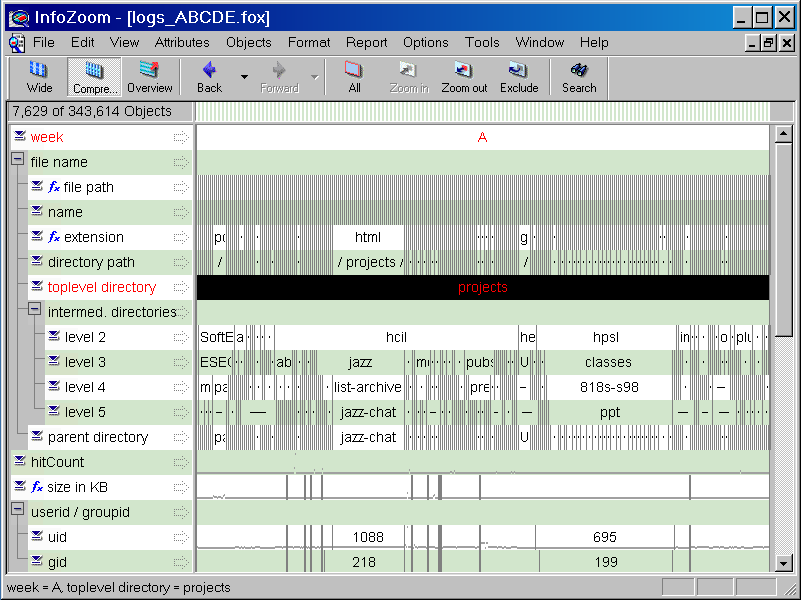Toggle arrow marker beside week attribute

point(181,137)
